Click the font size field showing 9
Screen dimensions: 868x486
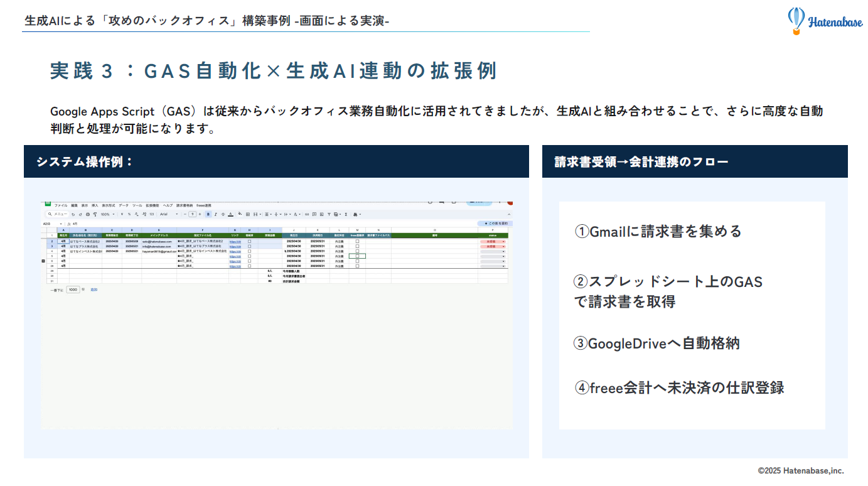click(193, 214)
